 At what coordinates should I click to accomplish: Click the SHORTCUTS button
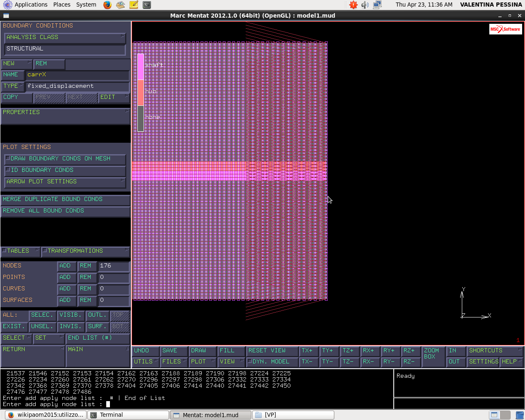(x=495, y=351)
